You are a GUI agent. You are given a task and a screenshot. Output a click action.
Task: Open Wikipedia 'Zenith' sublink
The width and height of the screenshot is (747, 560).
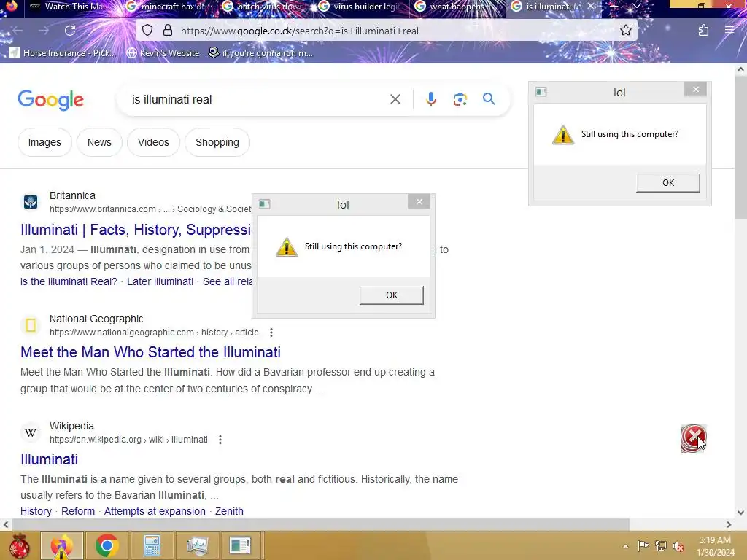pos(229,511)
